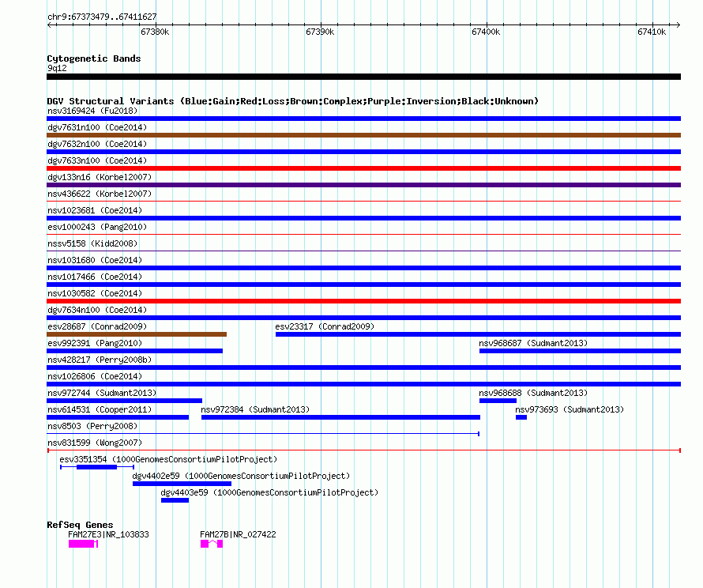The image size is (703, 588).
Task: Click the 67380k ruler tick label
Action: (155, 32)
